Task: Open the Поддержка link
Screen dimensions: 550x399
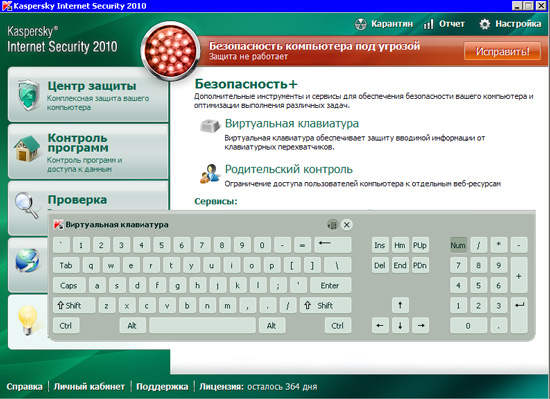Action: pos(162,387)
